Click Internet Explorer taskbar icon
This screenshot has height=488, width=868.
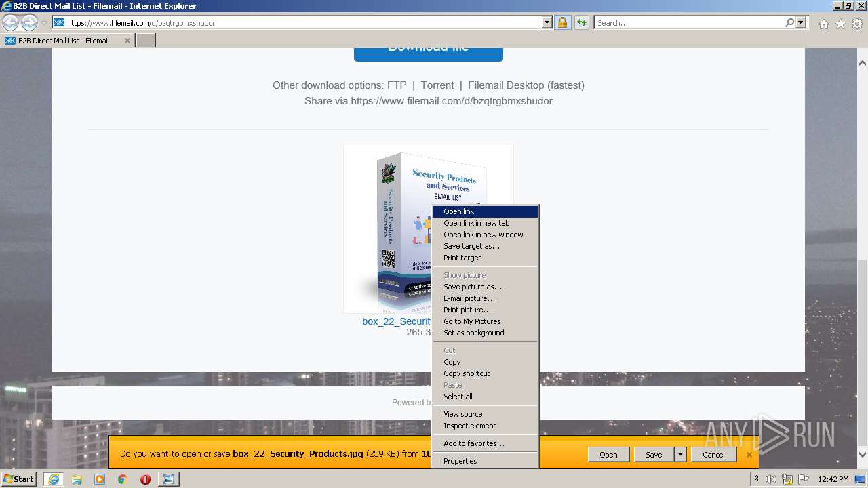click(53, 479)
